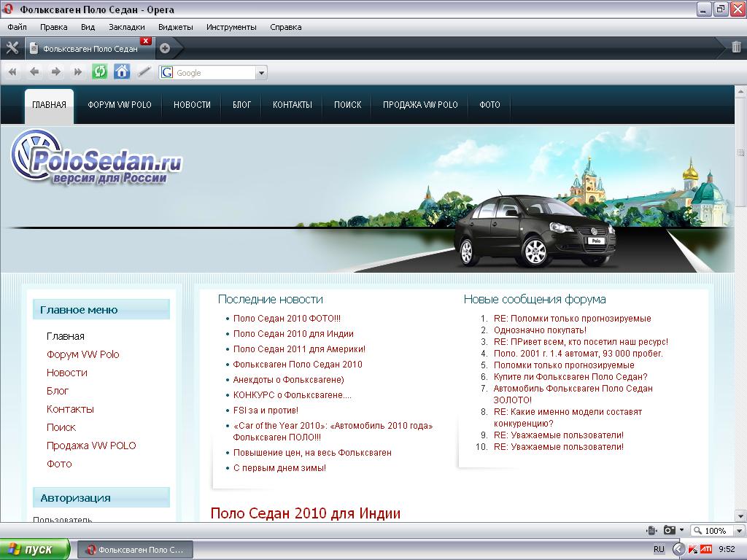747x560 pixels.
Task: Click the Reload page green icon
Action: click(x=99, y=71)
